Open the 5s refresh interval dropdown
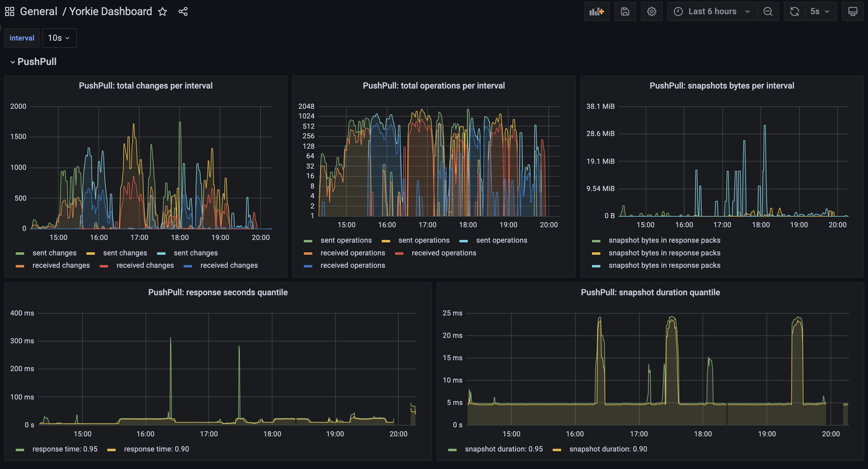The height and width of the screenshot is (469, 868). (x=820, y=11)
